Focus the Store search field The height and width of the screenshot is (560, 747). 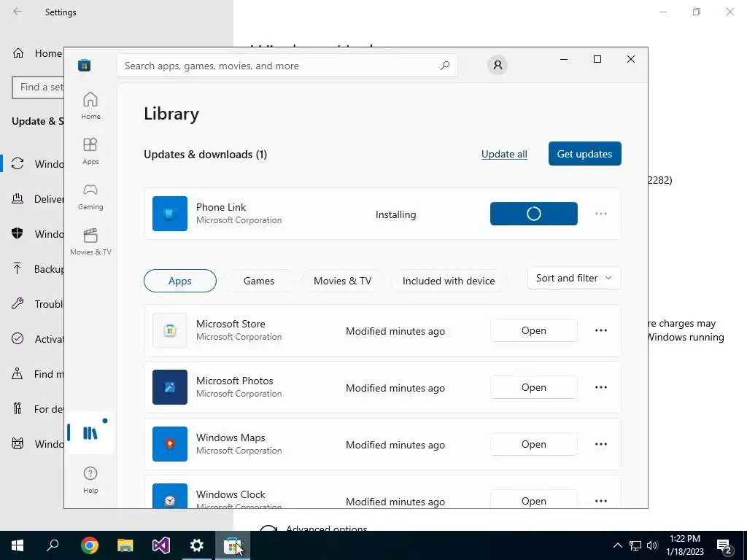pos(287,66)
